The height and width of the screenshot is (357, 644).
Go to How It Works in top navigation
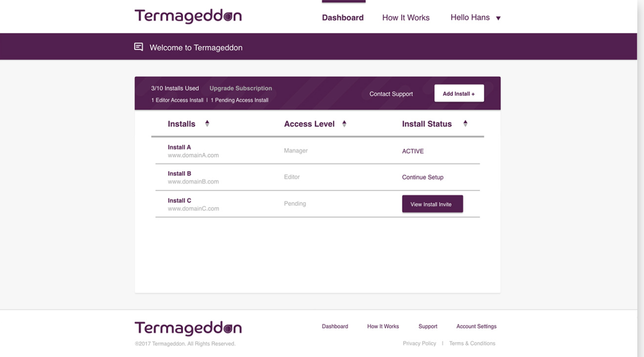(x=406, y=18)
